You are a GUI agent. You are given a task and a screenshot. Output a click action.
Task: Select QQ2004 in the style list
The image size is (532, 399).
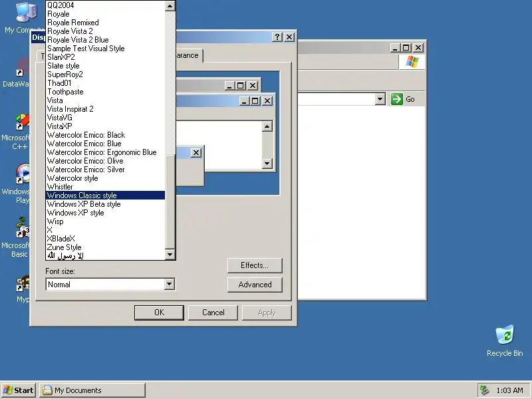[105, 5]
